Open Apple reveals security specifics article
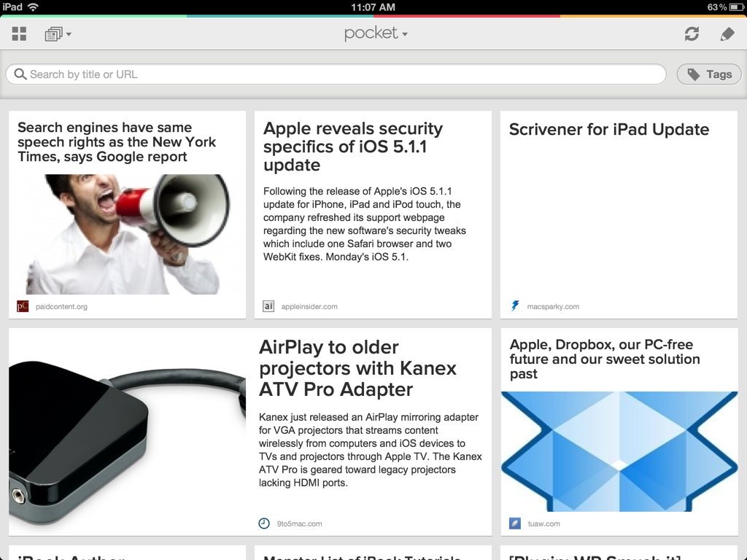Viewport: 747px width, 560px height. tap(353, 147)
